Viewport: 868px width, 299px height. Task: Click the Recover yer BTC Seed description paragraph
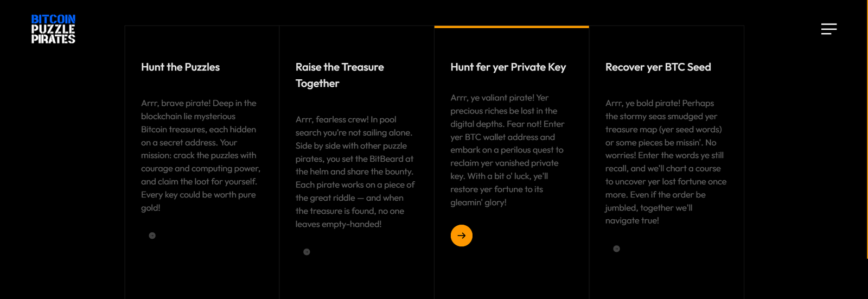tap(666, 162)
